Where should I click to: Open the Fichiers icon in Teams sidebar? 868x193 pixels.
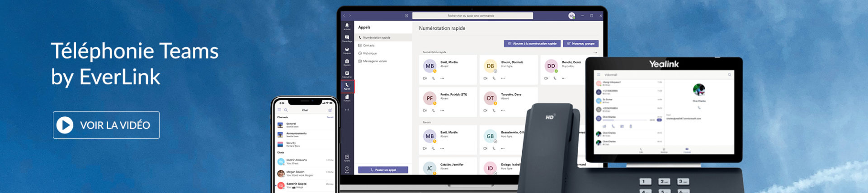[347, 98]
